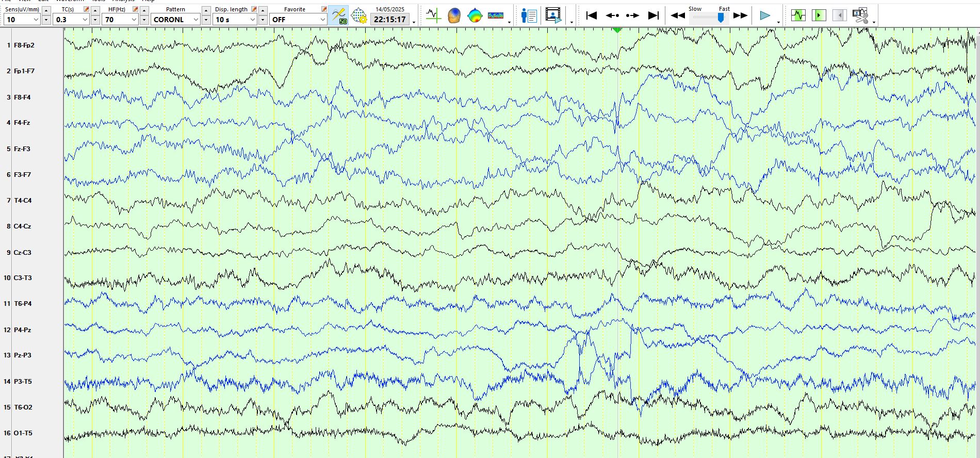This screenshot has width=980, height=458.
Task: Open the Sens(uV/mm) dropdown showing 10
Action: (x=22, y=20)
